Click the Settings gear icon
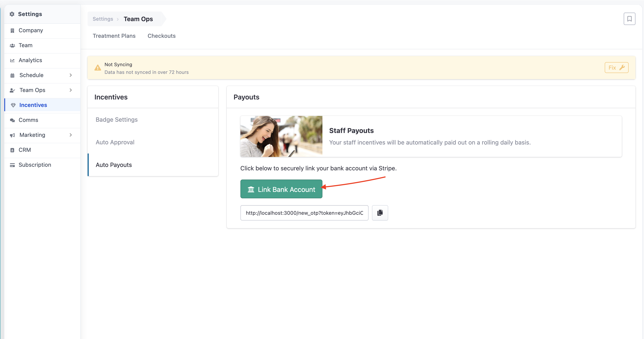The image size is (644, 339). coord(12,14)
